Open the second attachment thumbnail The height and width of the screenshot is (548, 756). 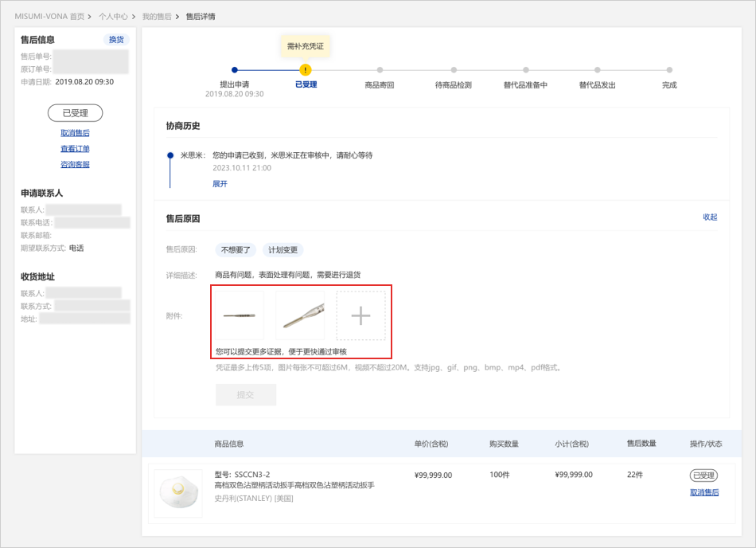(300, 315)
